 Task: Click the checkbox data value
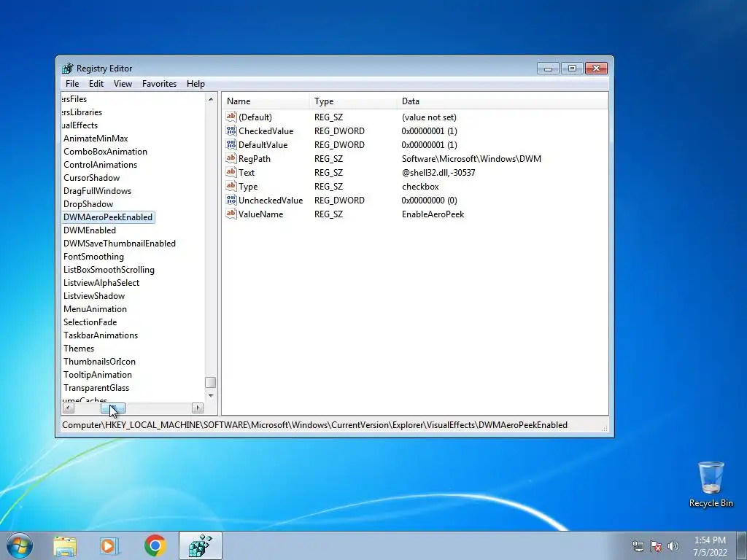click(x=420, y=187)
